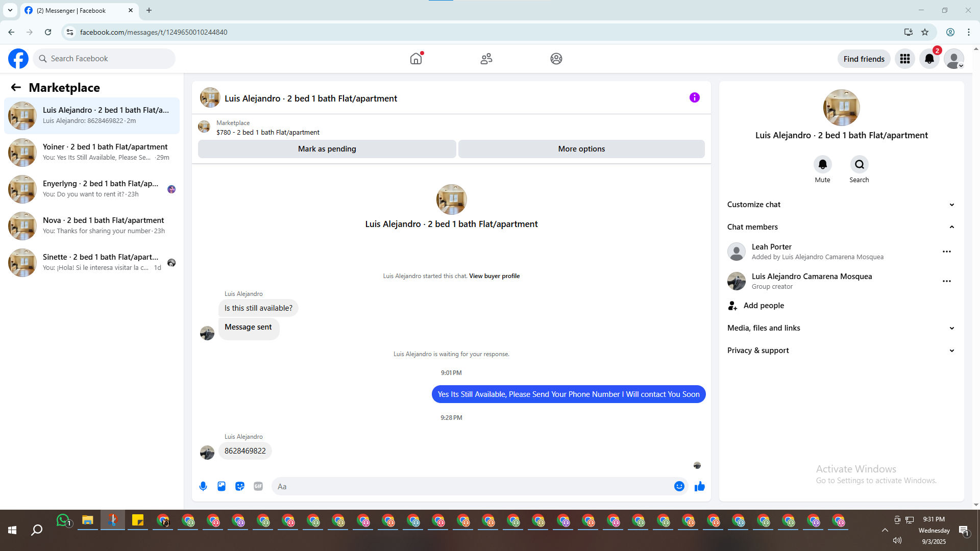The height and width of the screenshot is (551, 980).
Task: Go back using the Marketplace back arrow
Action: pos(16,87)
